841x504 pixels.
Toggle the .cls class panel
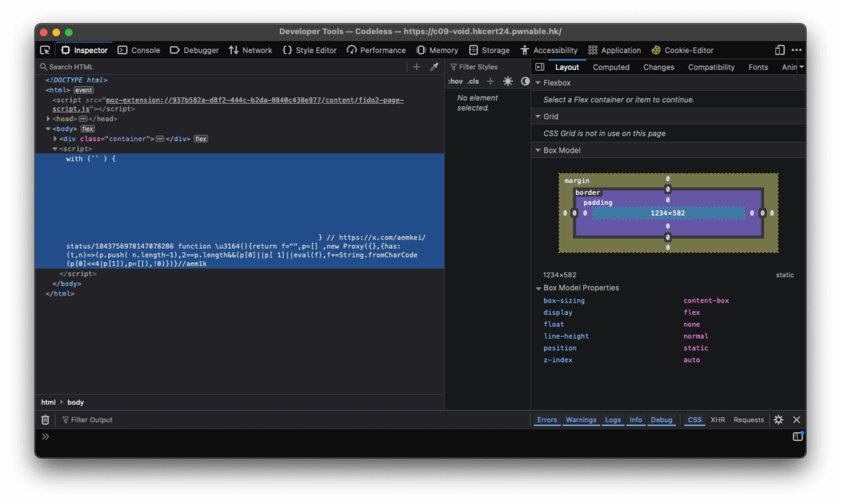tap(473, 81)
